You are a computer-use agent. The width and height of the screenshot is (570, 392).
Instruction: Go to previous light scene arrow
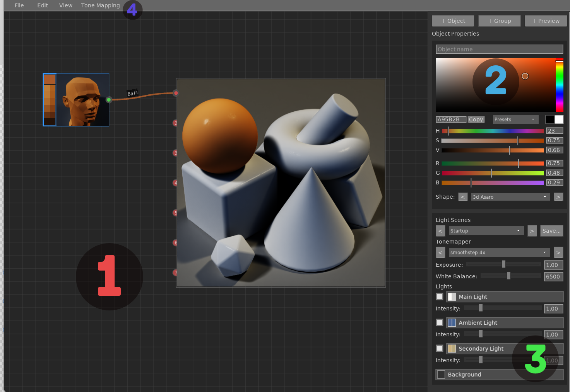pos(440,231)
